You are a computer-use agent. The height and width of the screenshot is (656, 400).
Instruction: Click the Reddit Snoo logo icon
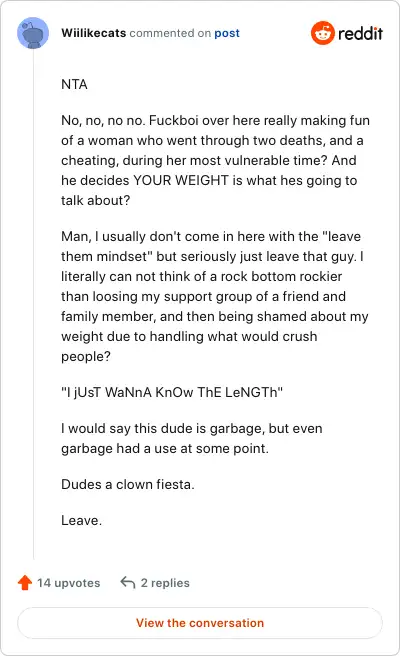click(323, 33)
